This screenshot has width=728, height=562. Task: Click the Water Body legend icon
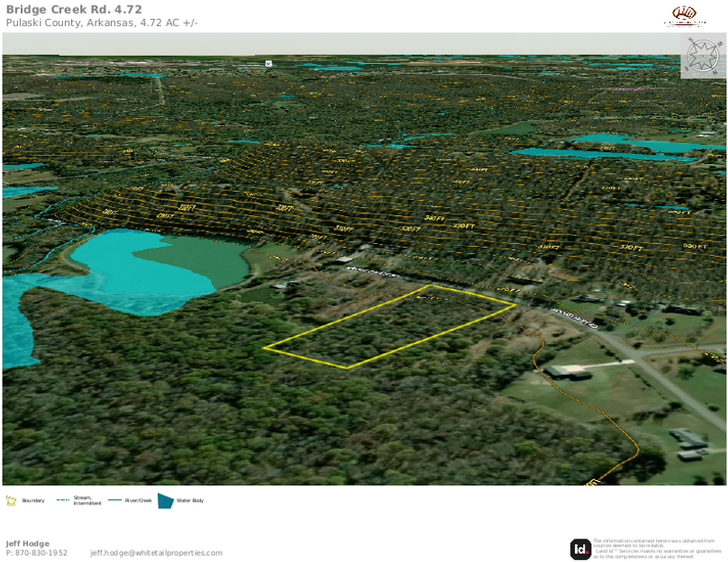pyautogui.click(x=166, y=500)
